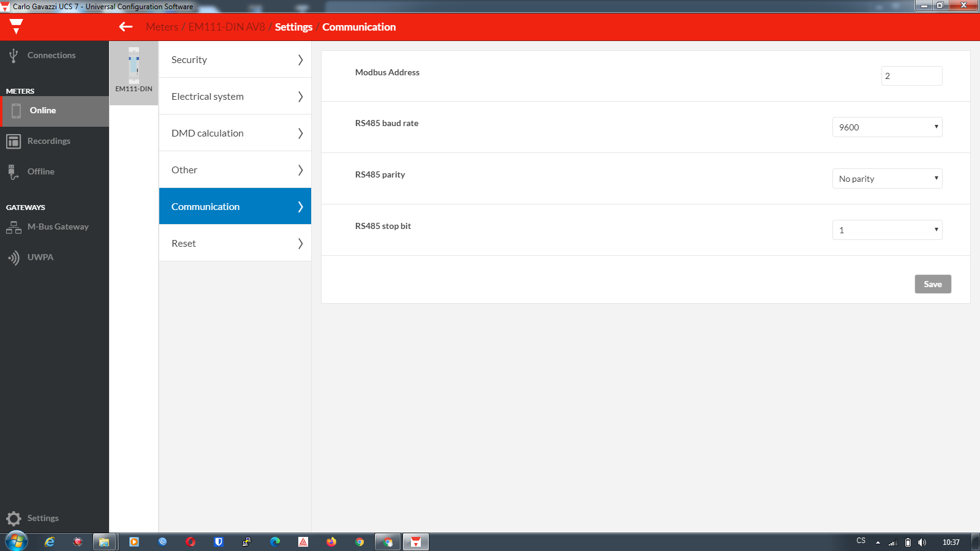Click the UWPA wireless icon
The height and width of the screenshot is (551, 980).
click(x=13, y=258)
